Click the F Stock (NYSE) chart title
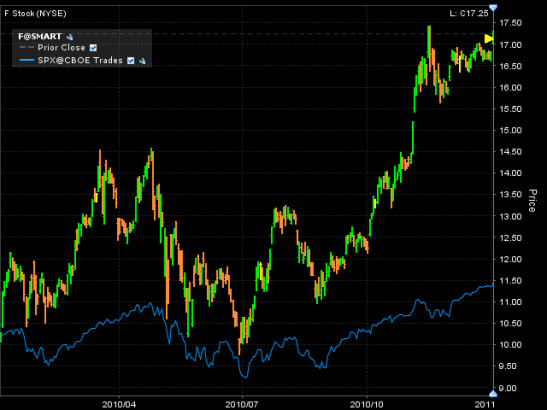This screenshot has width=547, height=410. coord(35,14)
